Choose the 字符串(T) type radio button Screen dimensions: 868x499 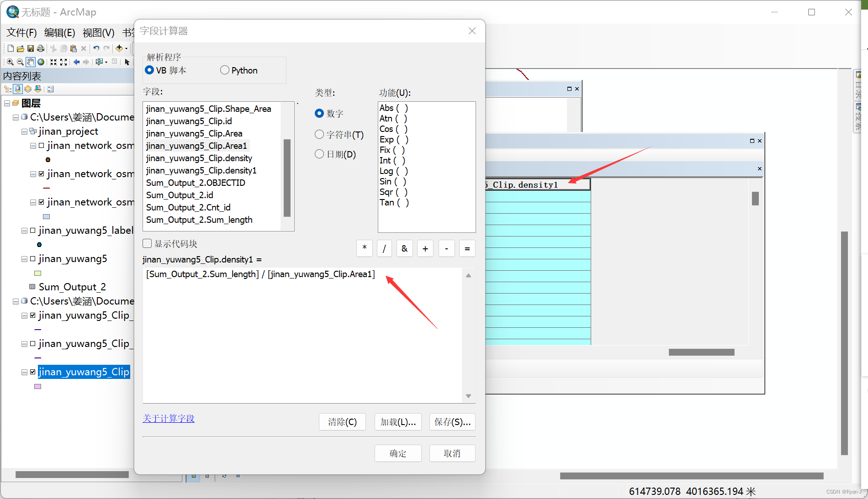(x=319, y=134)
